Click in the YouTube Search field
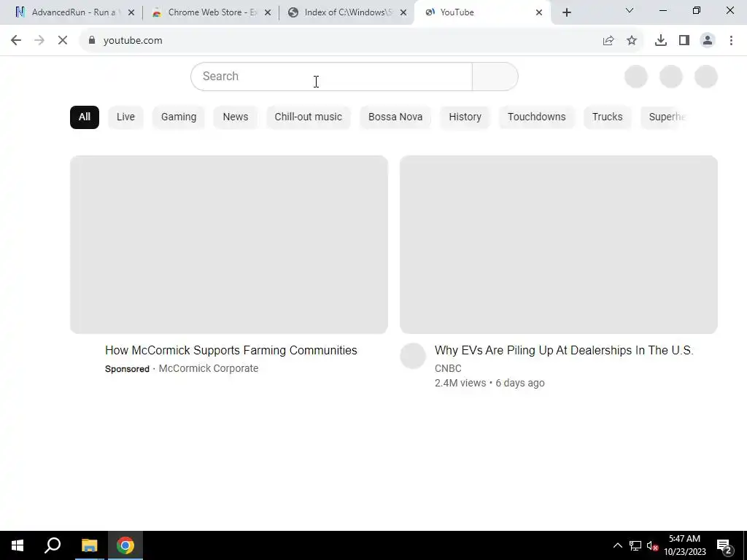The image size is (747, 560). click(332, 76)
